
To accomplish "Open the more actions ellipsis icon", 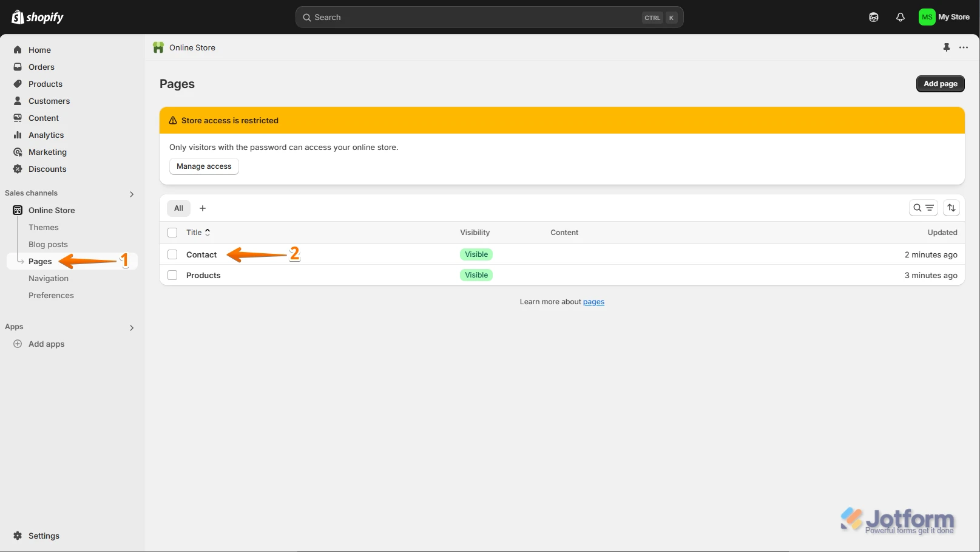I will [963, 47].
